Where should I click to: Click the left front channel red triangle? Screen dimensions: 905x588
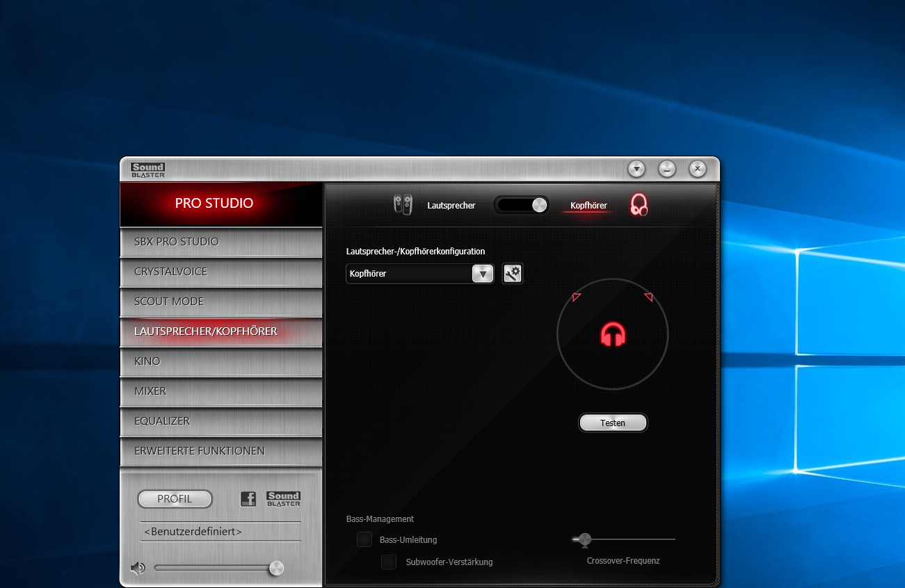click(x=576, y=297)
